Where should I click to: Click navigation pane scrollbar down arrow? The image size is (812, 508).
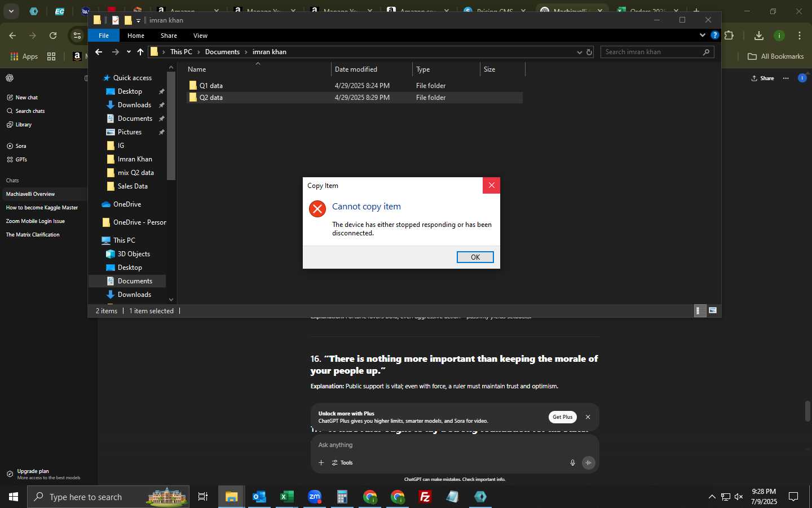pyautogui.click(x=171, y=300)
